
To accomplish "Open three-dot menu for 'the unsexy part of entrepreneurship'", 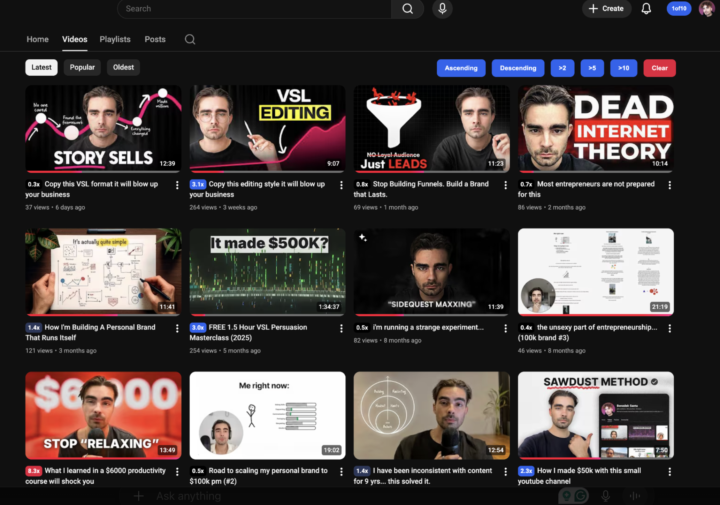I will (669, 328).
